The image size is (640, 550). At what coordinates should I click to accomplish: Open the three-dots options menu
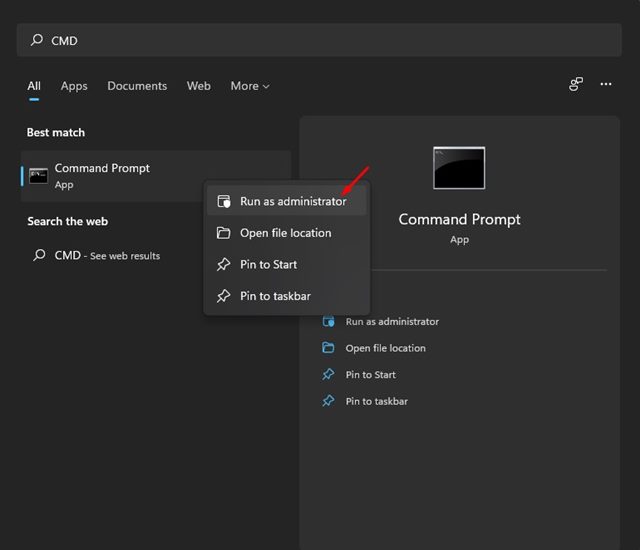(606, 85)
